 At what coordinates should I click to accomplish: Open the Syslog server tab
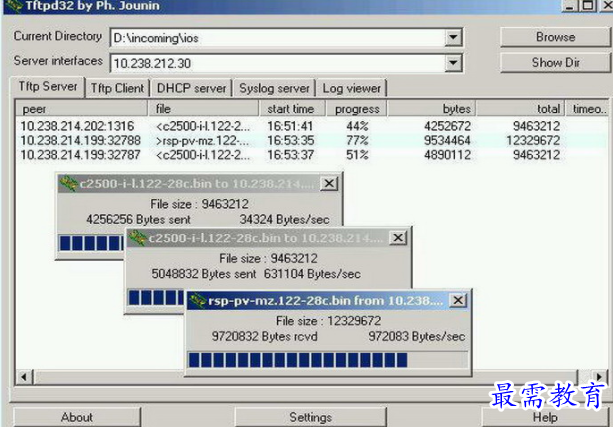tap(274, 88)
